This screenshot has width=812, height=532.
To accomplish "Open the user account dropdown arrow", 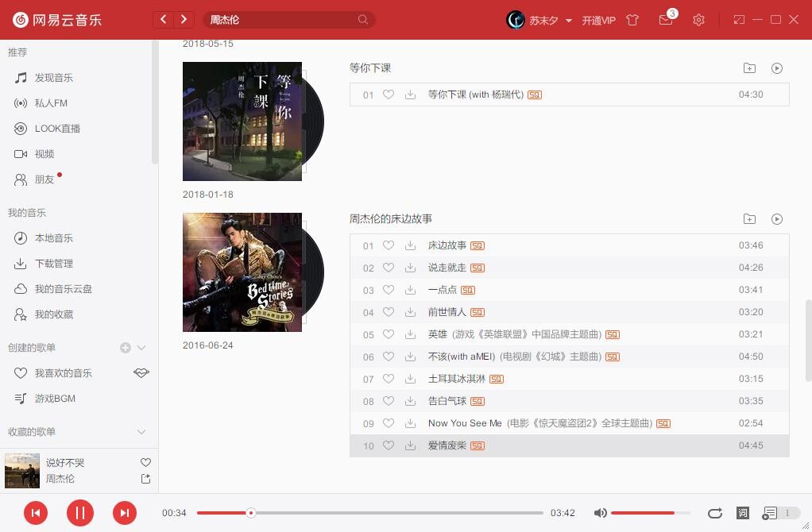I will 569,21.
